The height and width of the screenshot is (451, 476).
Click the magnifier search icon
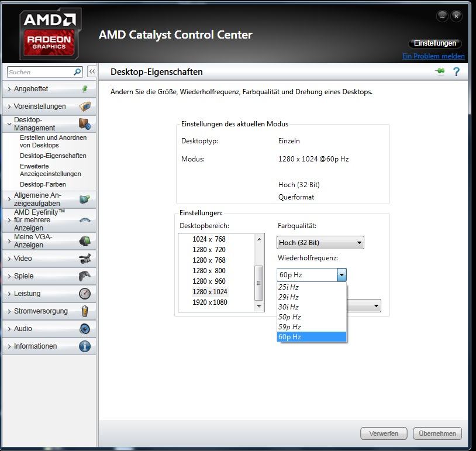[77, 72]
